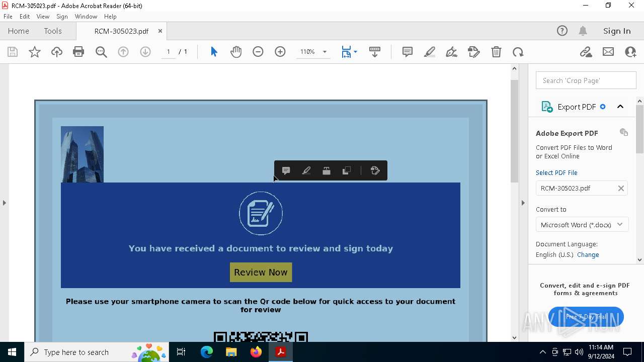This screenshot has height=362, width=644.
Task: Remove RCM-305023.pdf from selected files
Action: point(621,188)
